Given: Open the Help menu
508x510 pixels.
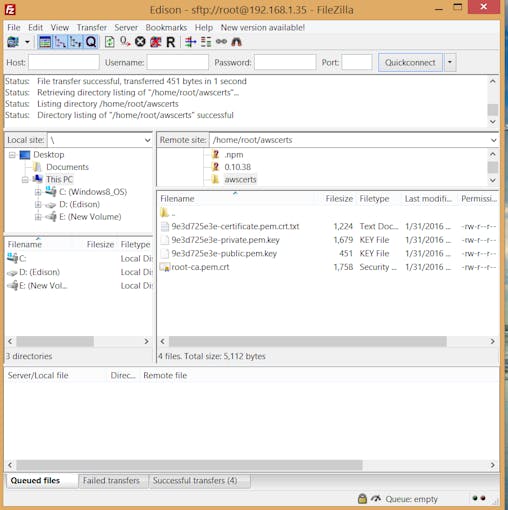Looking at the screenshot, I should point(204,28).
